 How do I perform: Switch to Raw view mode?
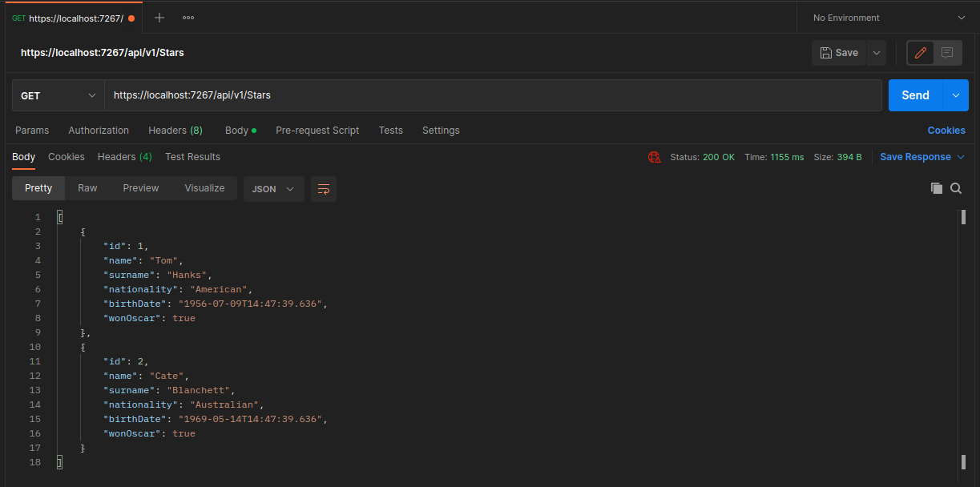pyautogui.click(x=87, y=188)
